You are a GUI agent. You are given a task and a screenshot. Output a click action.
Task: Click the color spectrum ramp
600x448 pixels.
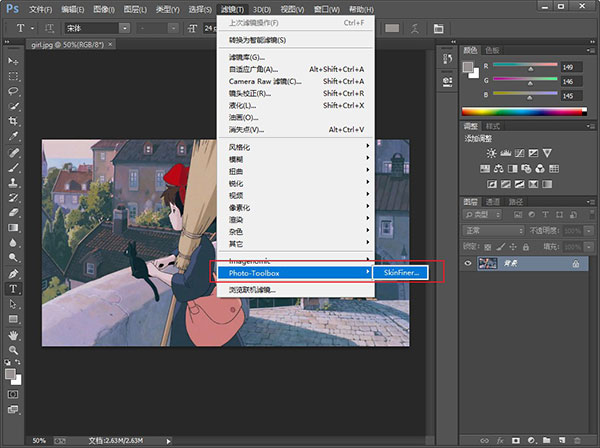pyautogui.click(x=524, y=111)
